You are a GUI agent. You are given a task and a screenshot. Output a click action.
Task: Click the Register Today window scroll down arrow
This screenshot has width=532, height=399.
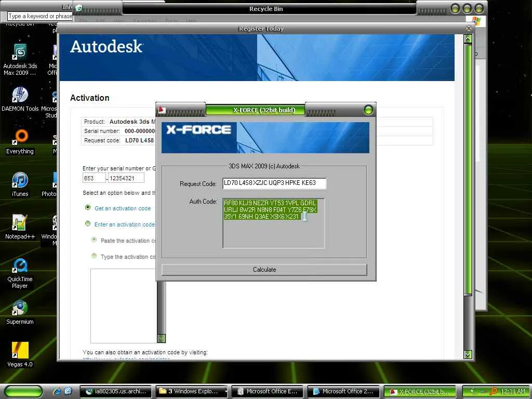(x=468, y=354)
